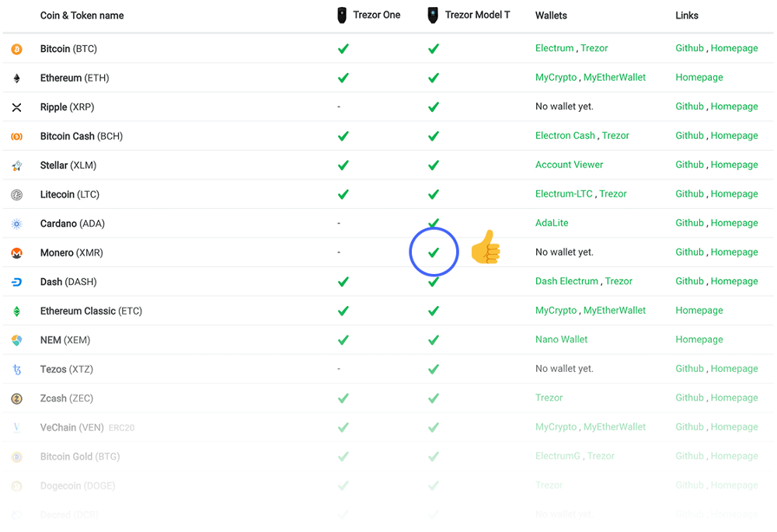The image size is (777, 532).
Task: Click the thumbs up emoji
Action: [x=486, y=248]
